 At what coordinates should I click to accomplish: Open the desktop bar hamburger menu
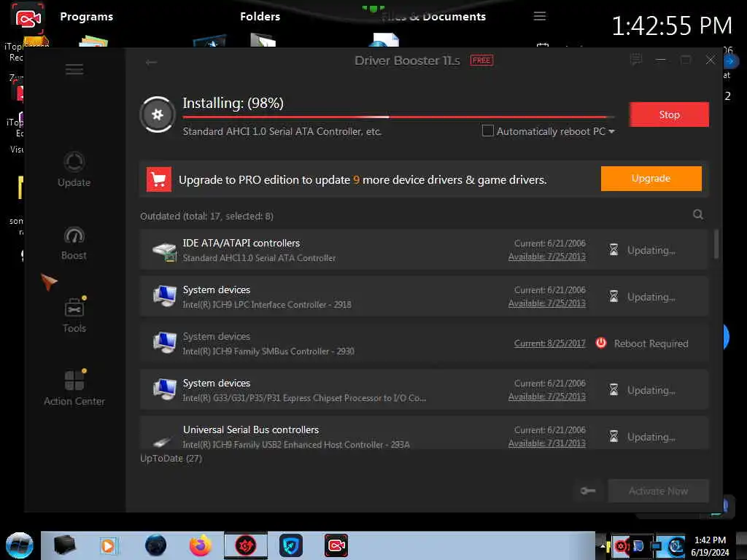click(x=539, y=16)
